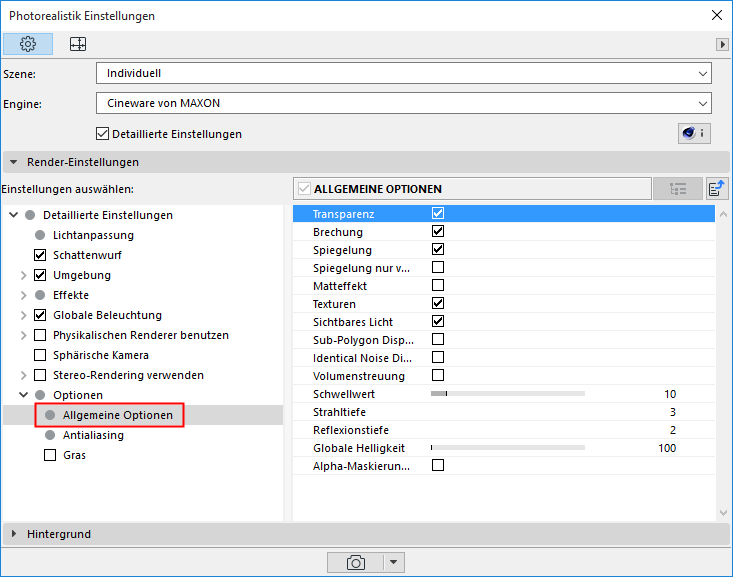Close the Photorealistik Einstellungen dialog
This screenshot has height=577, width=733.
pos(717,15)
